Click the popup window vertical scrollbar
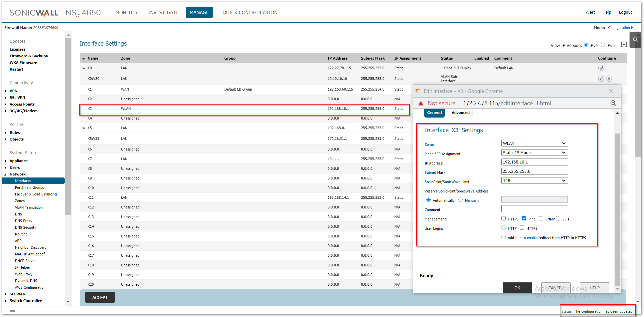Screen dimensions: 644x317 coord(617,210)
